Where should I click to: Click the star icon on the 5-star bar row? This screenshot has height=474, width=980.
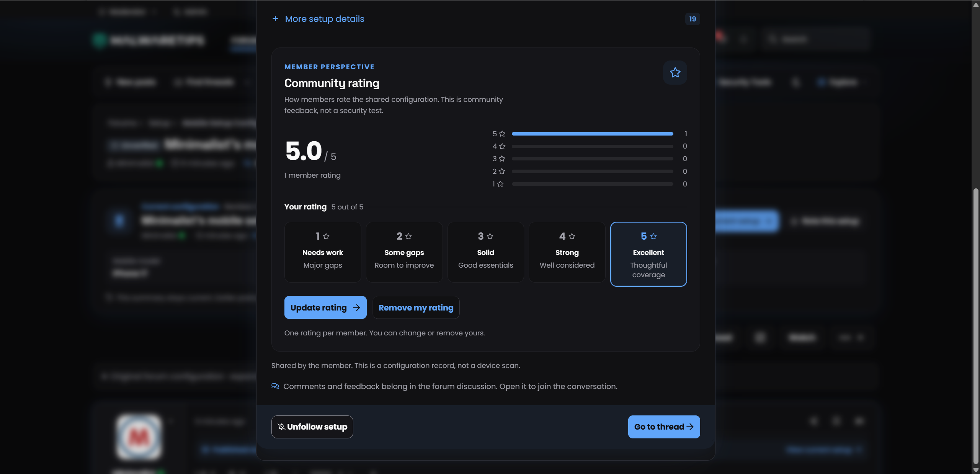point(502,134)
